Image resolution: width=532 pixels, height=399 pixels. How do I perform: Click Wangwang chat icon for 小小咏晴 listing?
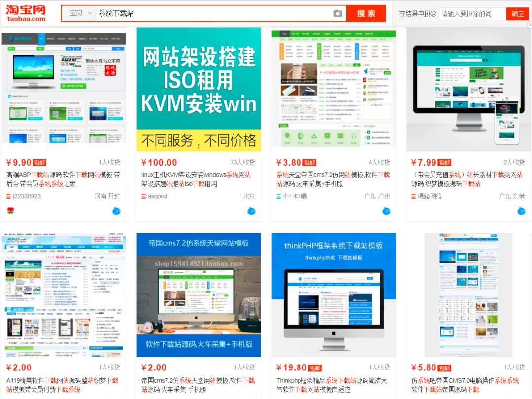386,211
